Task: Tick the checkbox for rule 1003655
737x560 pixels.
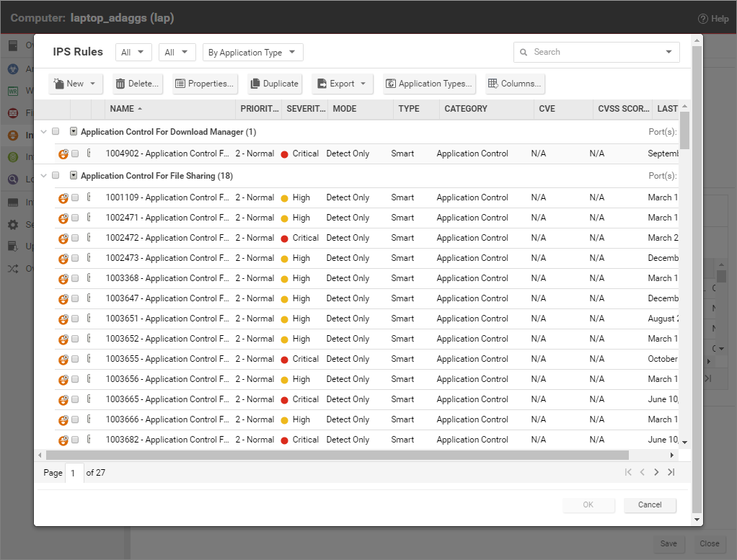Action: click(75, 359)
